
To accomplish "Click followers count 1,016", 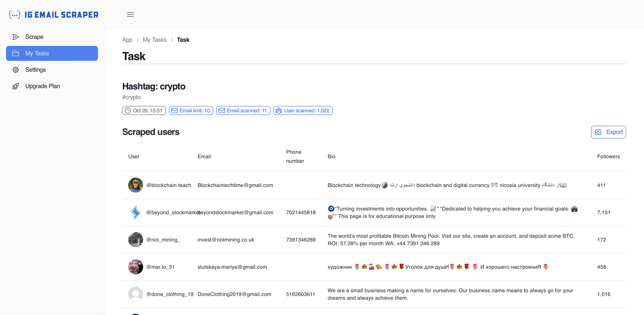I will pos(604,294).
